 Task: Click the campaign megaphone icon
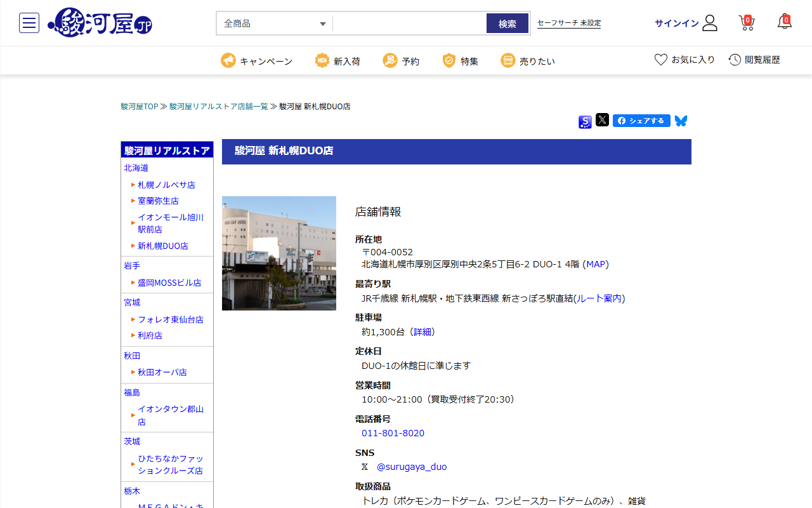(228, 60)
